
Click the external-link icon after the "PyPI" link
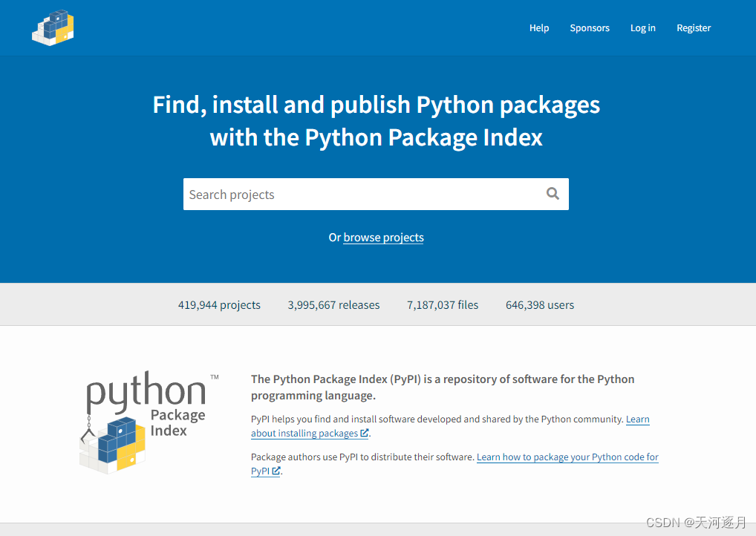pyautogui.click(x=276, y=471)
